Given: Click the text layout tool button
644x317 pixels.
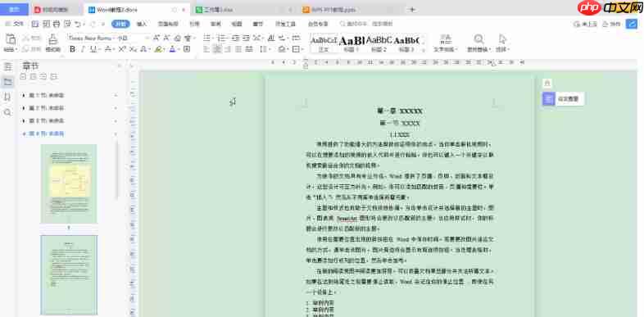Looking at the screenshot, I should point(445,43).
